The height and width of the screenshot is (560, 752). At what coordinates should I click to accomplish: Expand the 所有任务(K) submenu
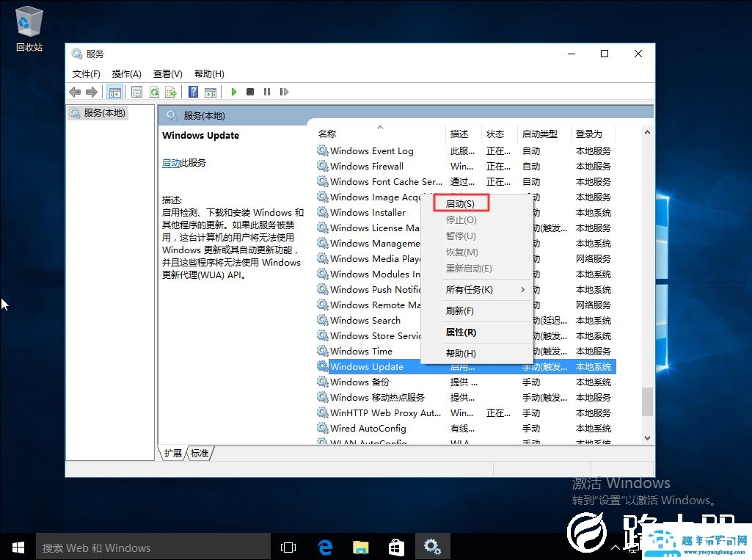point(477,290)
